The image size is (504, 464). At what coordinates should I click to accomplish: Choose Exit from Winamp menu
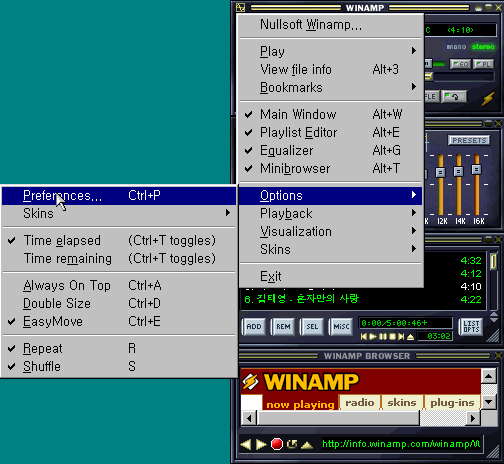pyautogui.click(x=331, y=276)
